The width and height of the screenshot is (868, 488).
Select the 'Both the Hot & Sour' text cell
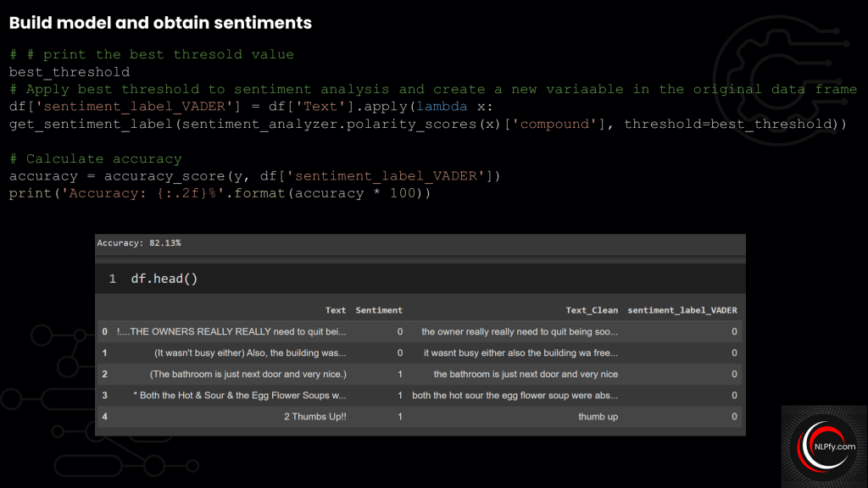(240, 396)
